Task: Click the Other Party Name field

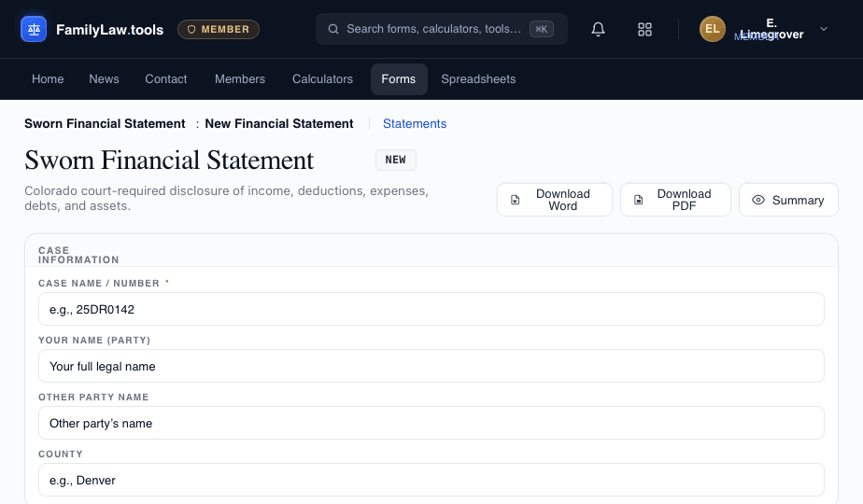Action: click(431, 423)
